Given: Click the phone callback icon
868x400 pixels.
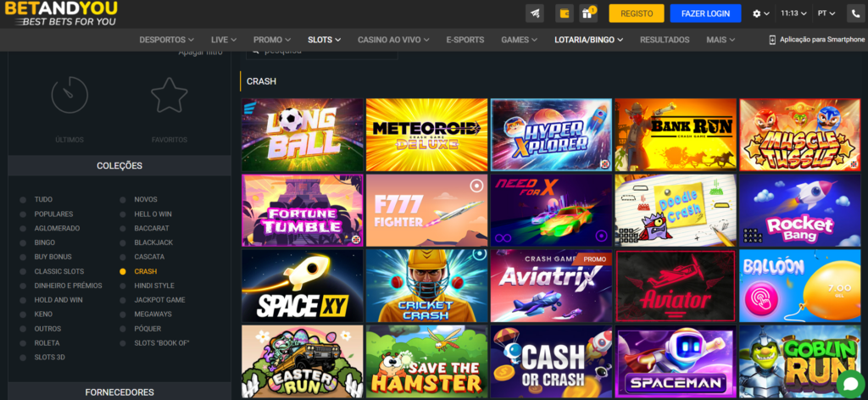Looking at the screenshot, I should pos(855,14).
